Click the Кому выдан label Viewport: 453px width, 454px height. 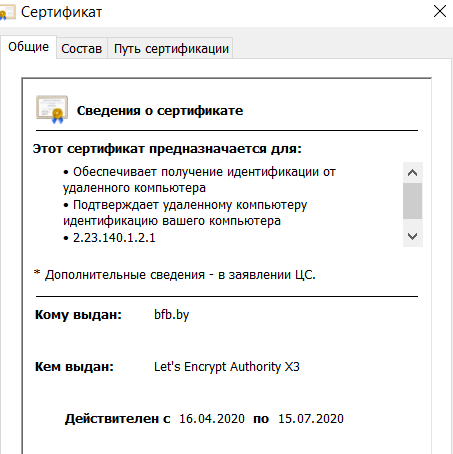78,315
